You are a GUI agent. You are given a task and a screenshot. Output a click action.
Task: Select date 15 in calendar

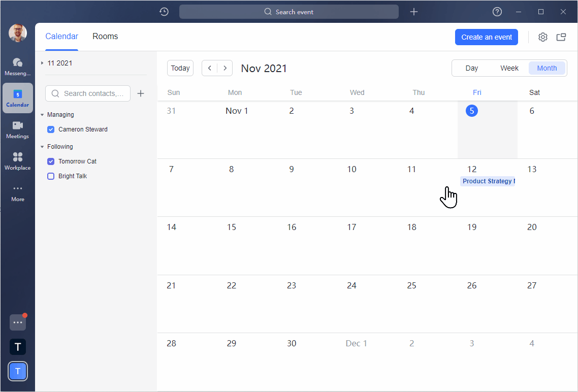[x=232, y=227]
